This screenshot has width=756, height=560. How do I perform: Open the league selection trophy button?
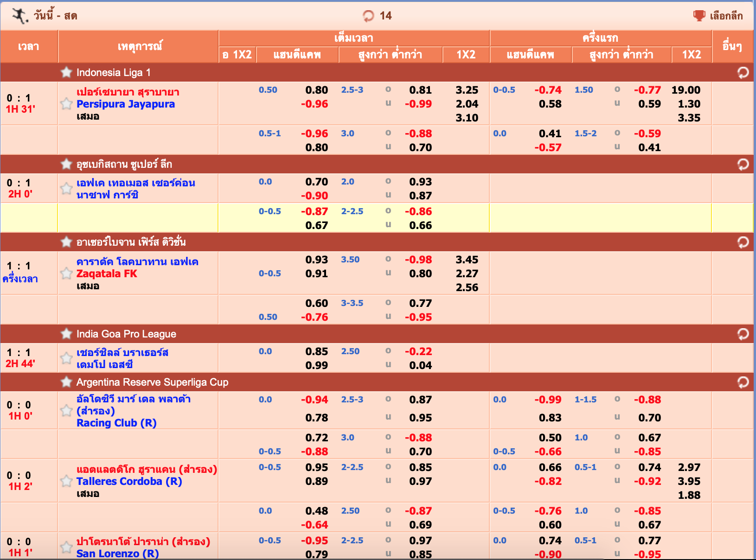pyautogui.click(x=699, y=16)
